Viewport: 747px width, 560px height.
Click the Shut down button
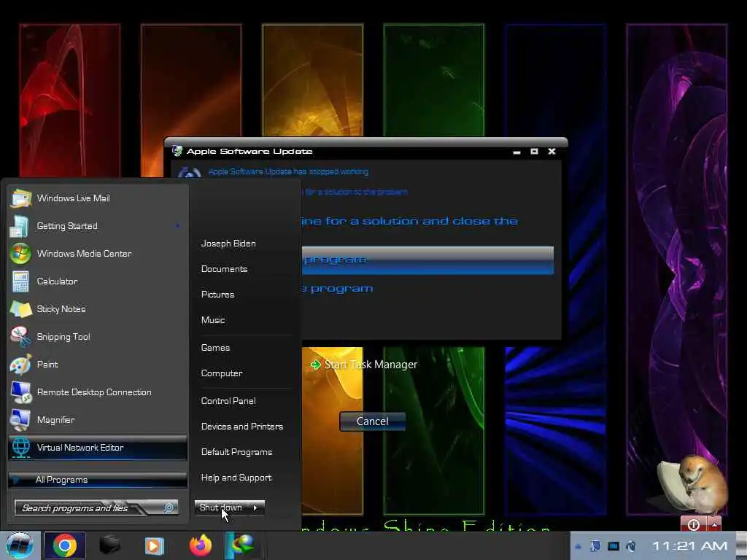point(220,507)
